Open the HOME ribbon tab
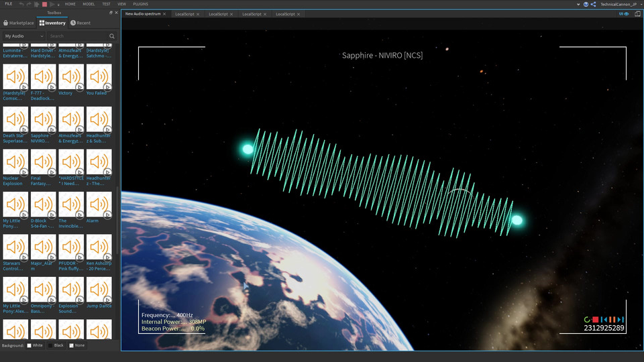The width and height of the screenshot is (644, 362). 70,4
